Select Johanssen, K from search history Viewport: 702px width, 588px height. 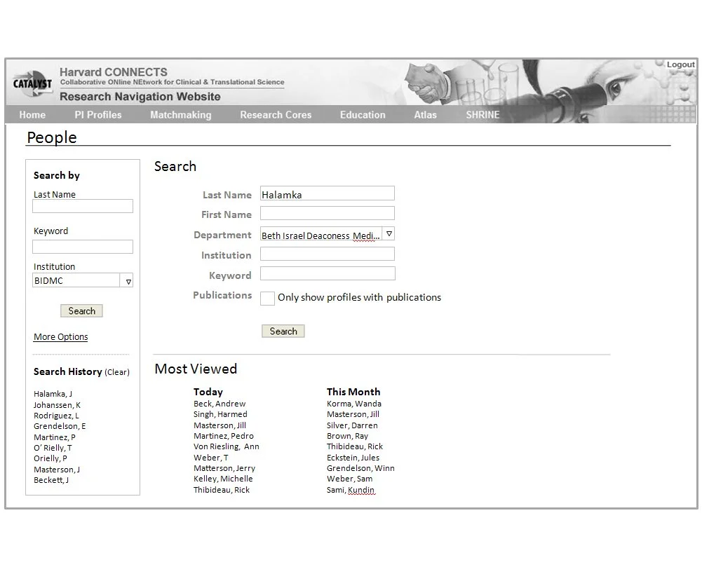57,405
